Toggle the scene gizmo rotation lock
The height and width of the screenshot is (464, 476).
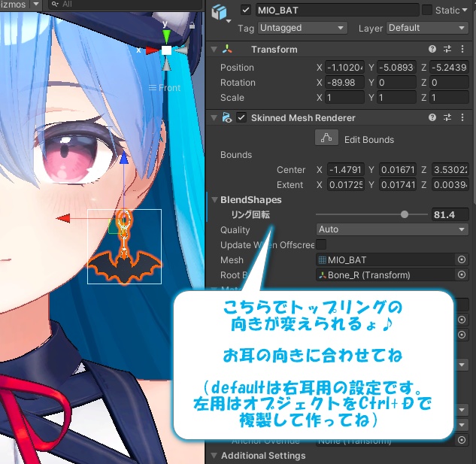(192, 26)
